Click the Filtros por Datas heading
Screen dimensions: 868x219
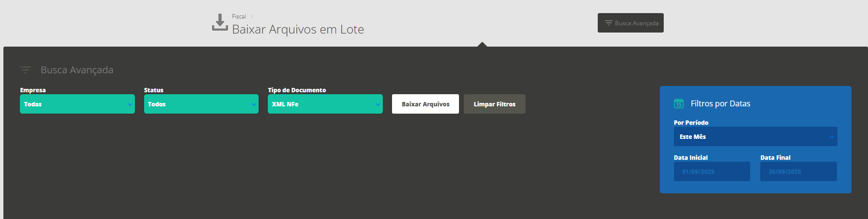point(720,103)
